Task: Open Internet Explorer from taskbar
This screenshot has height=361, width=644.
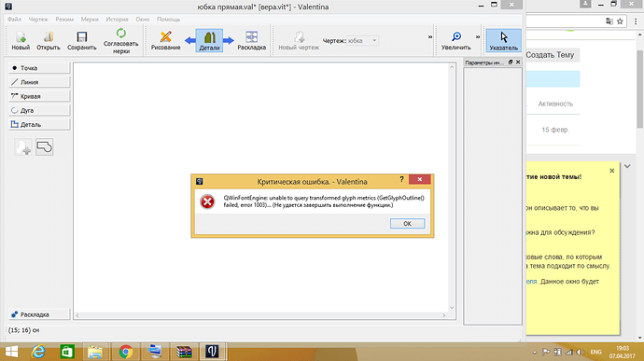Action: click(x=38, y=352)
